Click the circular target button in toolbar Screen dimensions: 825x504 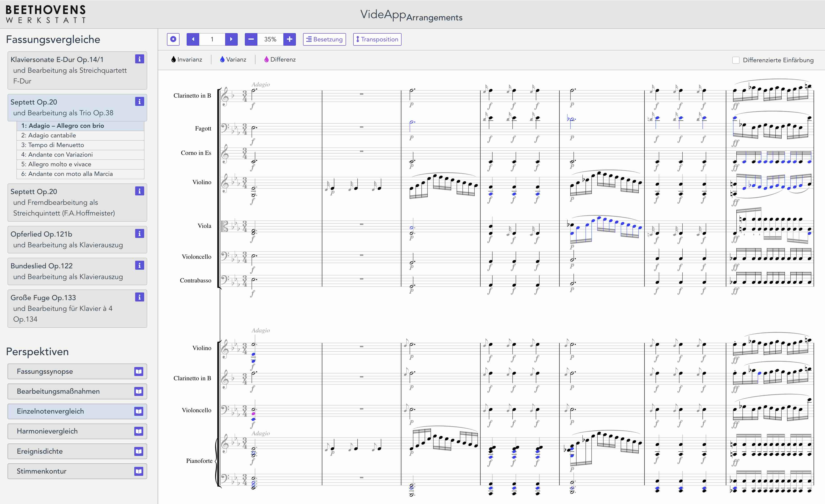point(173,39)
